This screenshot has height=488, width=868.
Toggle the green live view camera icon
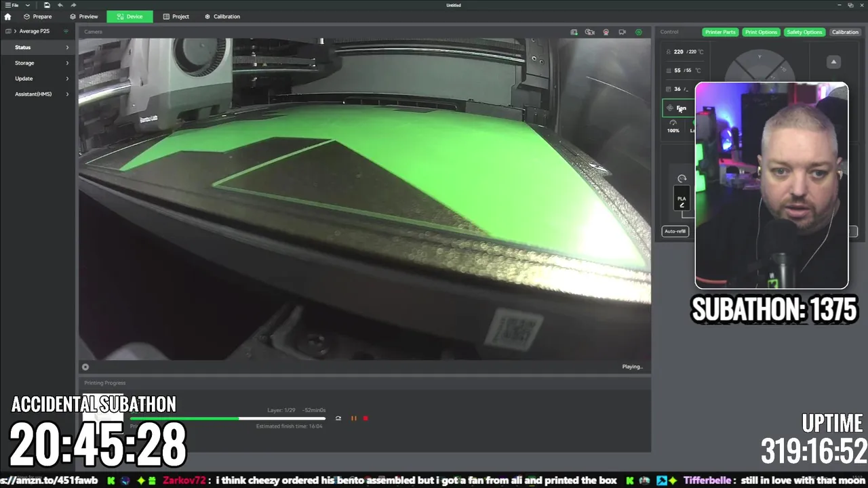638,32
